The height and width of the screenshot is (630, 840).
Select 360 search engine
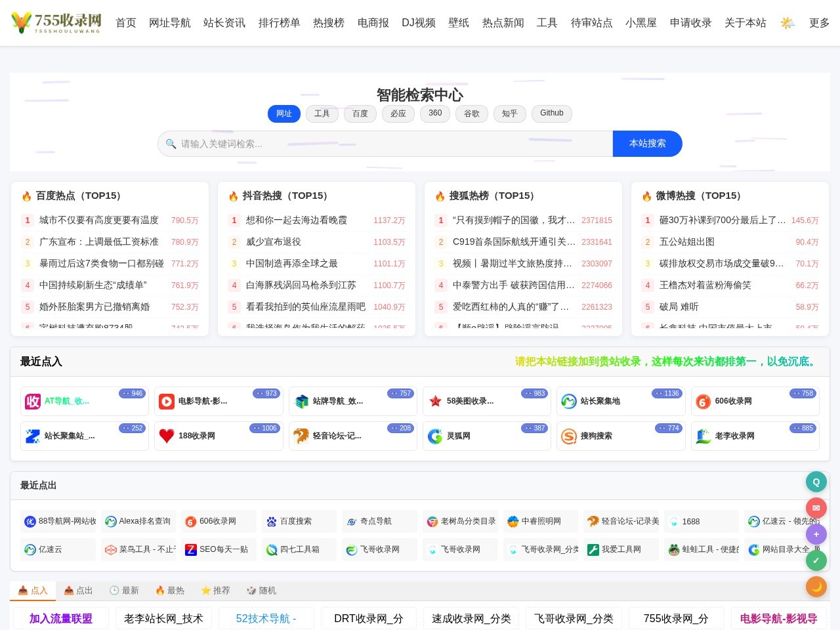[x=435, y=114]
